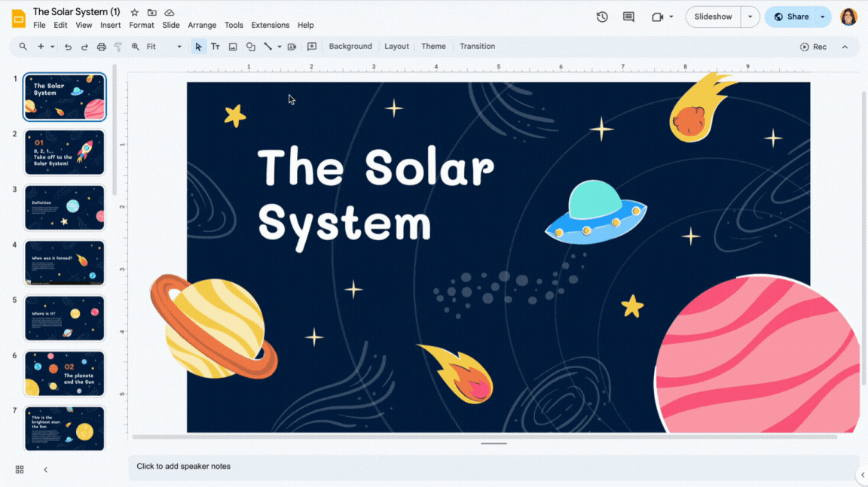Screen dimensions: 868x487
Task: Expand the line type dropdown arrow
Action: click(x=280, y=47)
